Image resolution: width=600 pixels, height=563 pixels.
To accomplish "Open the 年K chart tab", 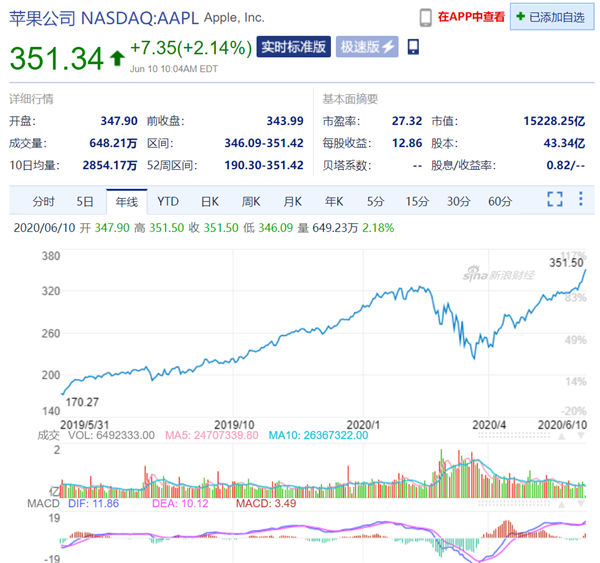I will coord(334,201).
